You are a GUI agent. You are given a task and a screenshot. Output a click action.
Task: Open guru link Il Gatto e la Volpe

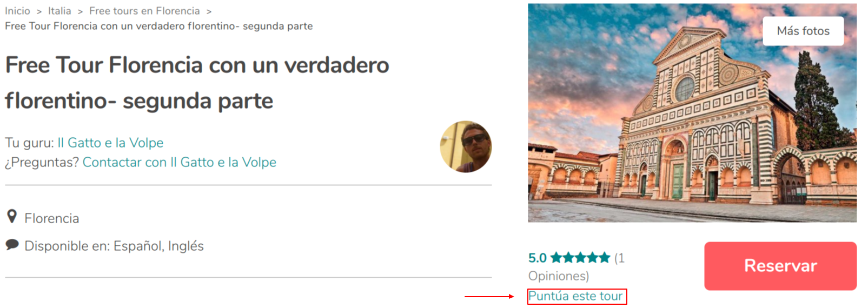[111, 143]
